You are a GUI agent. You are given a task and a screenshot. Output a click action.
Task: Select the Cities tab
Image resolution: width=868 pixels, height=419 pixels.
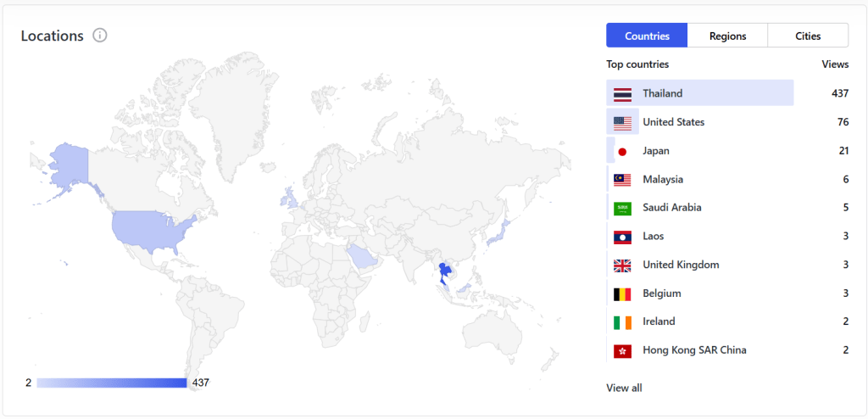(x=807, y=36)
